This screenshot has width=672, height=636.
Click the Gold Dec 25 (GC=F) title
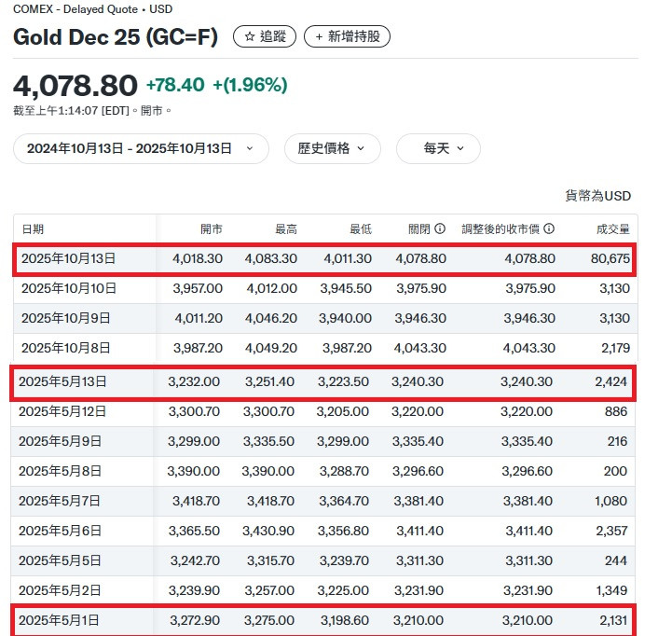point(116,37)
